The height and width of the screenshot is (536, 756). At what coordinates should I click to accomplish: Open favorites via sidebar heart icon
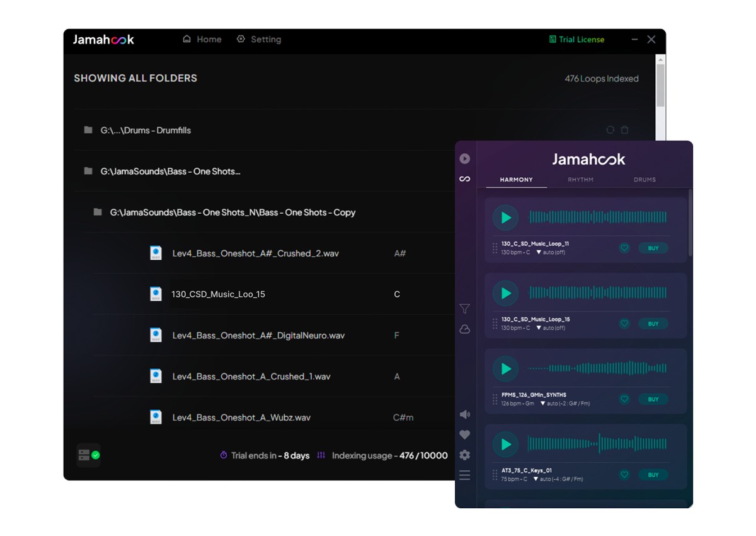tap(465, 434)
